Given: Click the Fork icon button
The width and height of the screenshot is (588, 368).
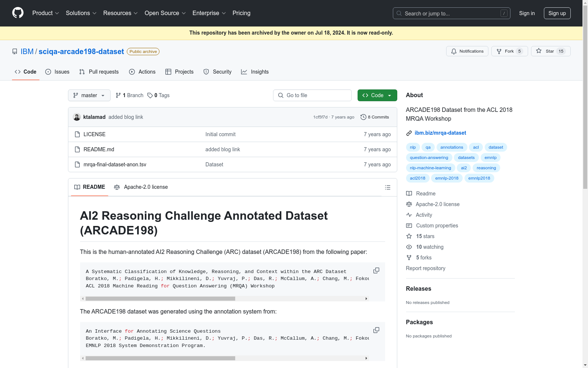Looking at the screenshot, I should [499, 51].
